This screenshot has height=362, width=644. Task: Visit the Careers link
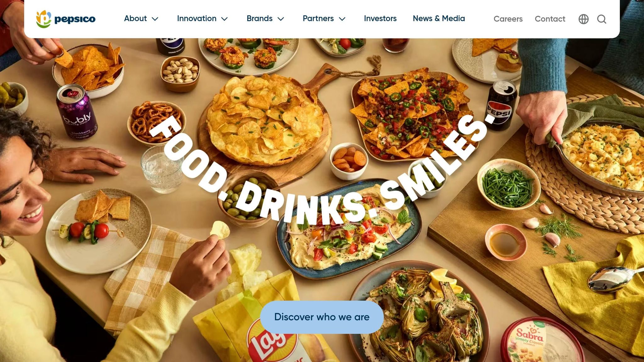(508, 19)
